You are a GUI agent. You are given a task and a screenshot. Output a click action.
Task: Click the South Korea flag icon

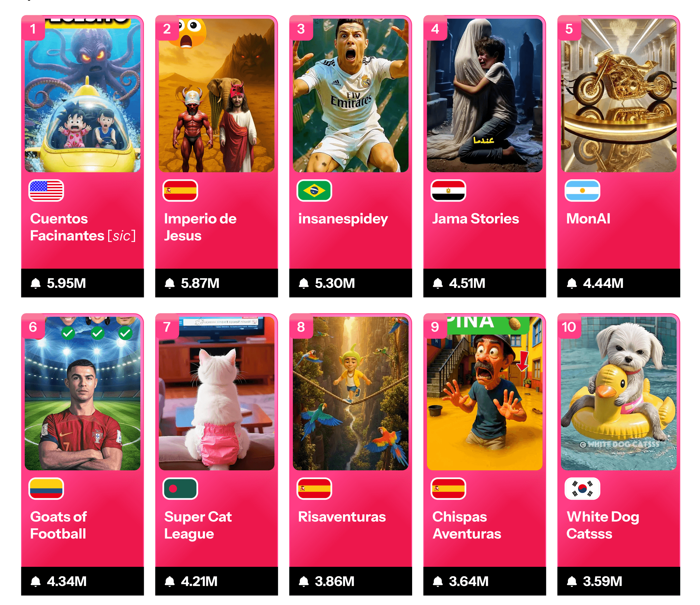click(582, 488)
